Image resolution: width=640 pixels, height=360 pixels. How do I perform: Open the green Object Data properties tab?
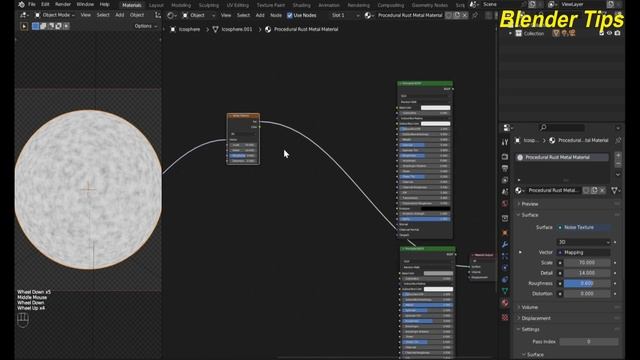pyautogui.click(x=505, y=291)
